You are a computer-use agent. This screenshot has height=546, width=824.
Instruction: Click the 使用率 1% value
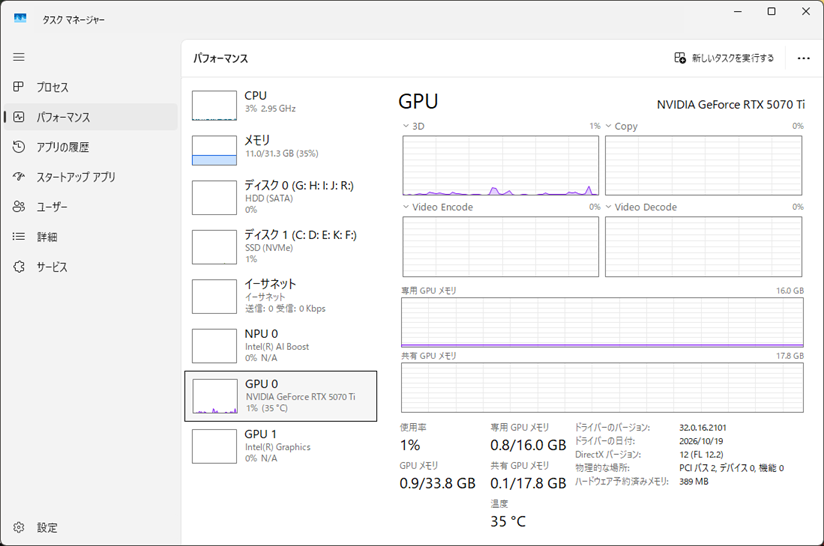pyautogui.click(x=410, y=445)
